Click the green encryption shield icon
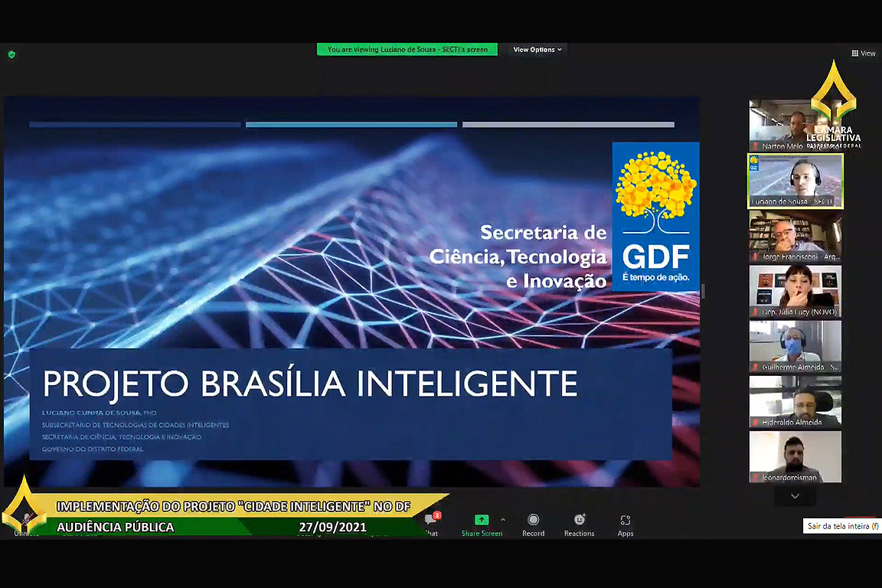 [x=11, y=54]
